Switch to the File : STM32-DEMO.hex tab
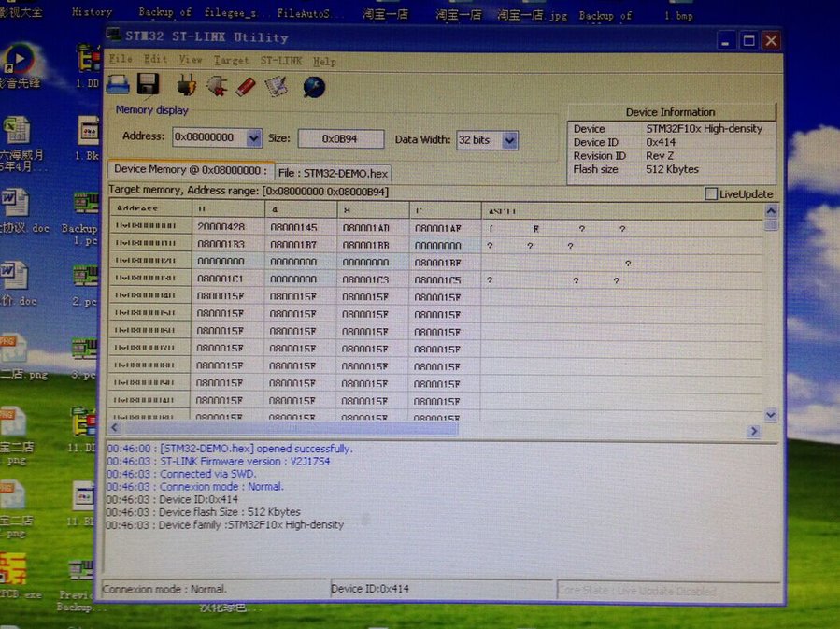Viewport: 840px width, 629px height. pos(333,173)
